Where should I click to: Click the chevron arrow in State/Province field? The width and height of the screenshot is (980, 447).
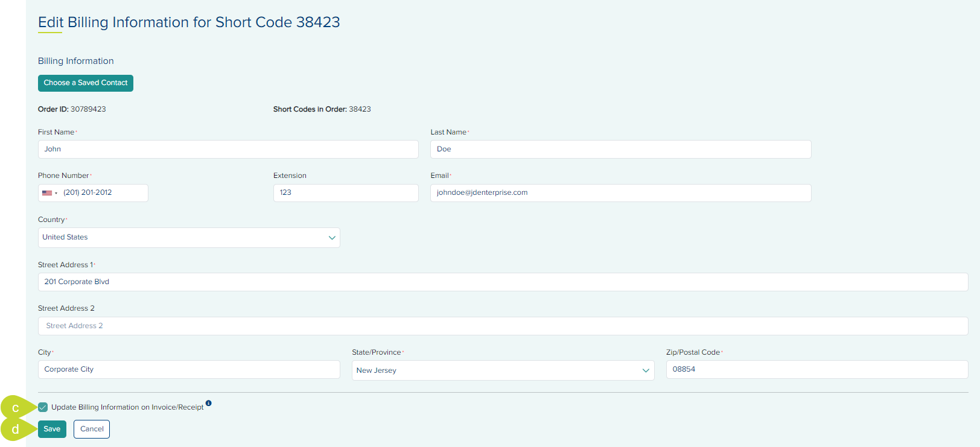point(646,370)
